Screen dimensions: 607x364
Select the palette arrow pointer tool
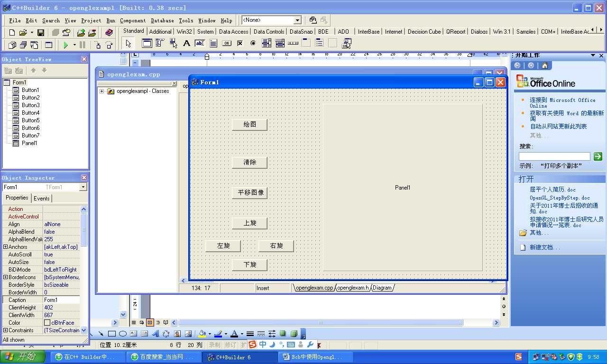[x=128, y=44]
